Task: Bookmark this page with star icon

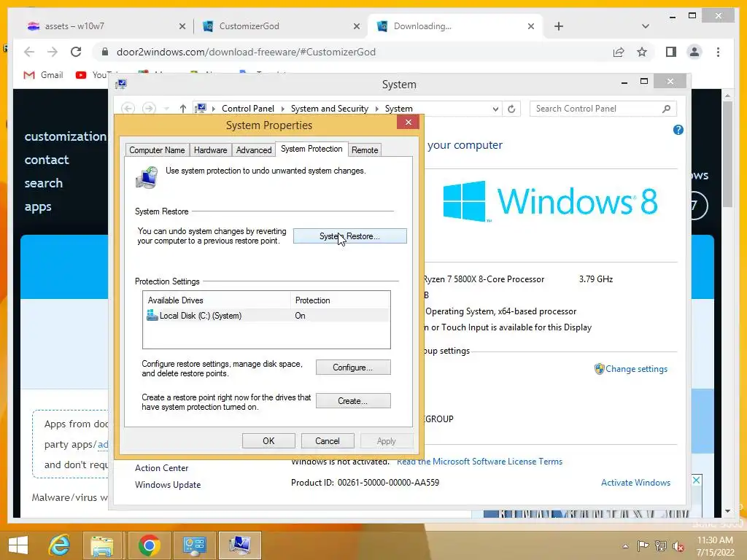Action: pos(642,52)
